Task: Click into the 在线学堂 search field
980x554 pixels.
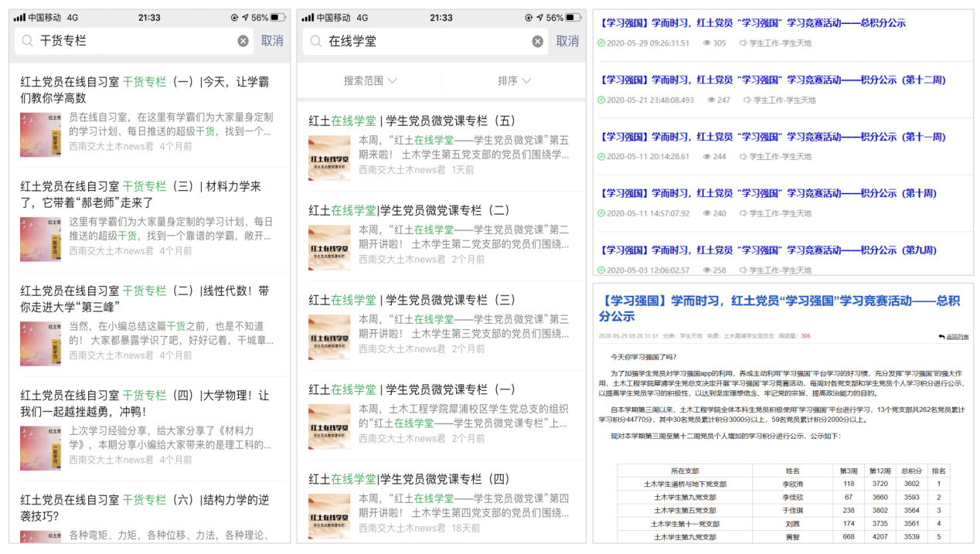Action: [x=425, y=42]
